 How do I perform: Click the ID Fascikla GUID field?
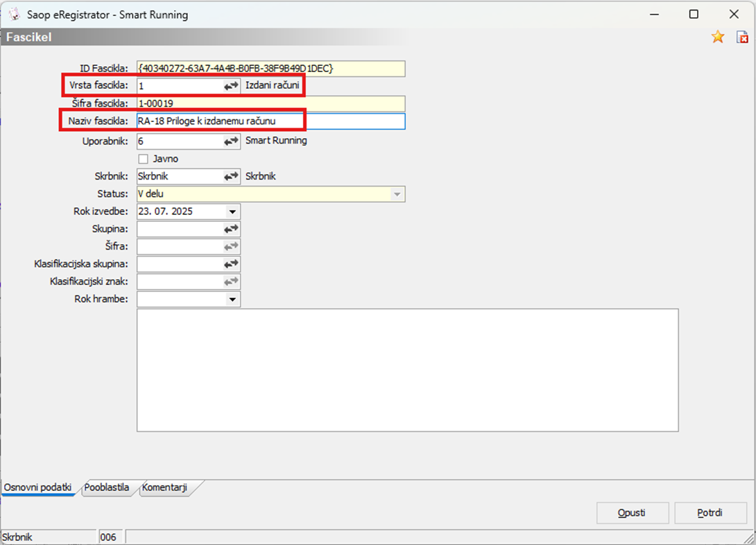click(271, 69)
